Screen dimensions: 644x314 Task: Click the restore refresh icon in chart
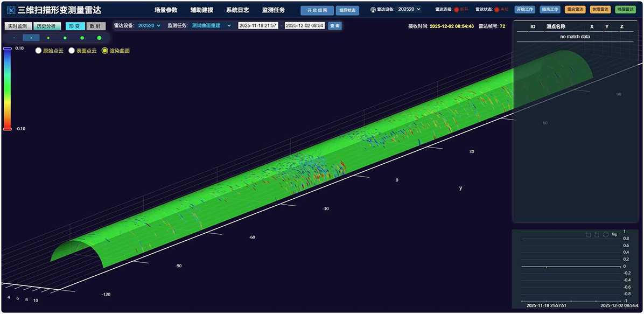(x=605, y=235)
